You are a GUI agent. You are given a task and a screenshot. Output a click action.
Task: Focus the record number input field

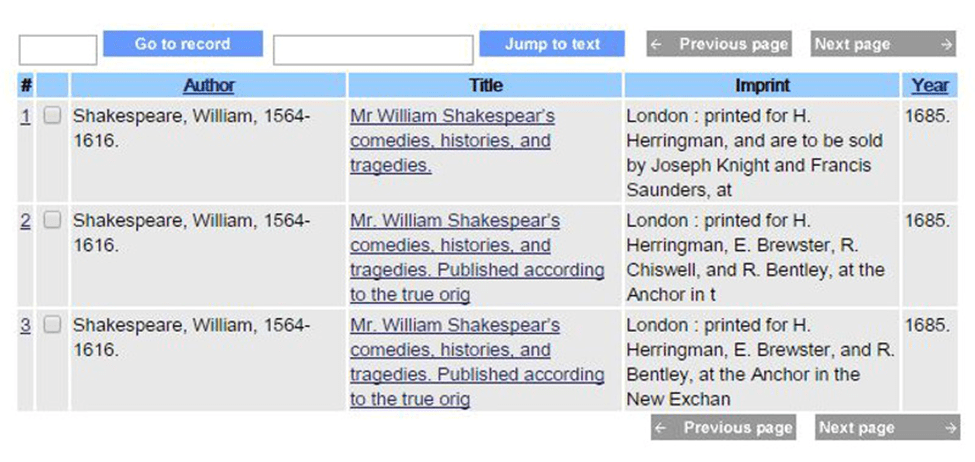[x=58, y=50]
